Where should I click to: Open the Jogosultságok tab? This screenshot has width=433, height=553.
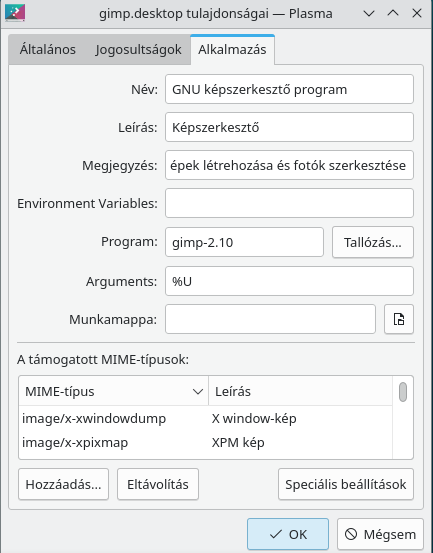click(138, 50)
